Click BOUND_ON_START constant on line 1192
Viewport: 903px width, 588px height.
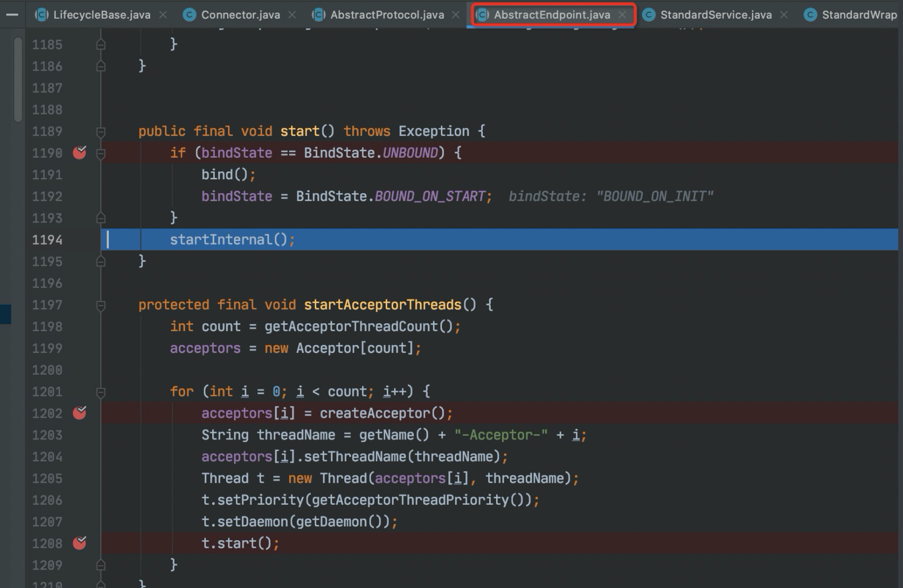pos(430,196)
